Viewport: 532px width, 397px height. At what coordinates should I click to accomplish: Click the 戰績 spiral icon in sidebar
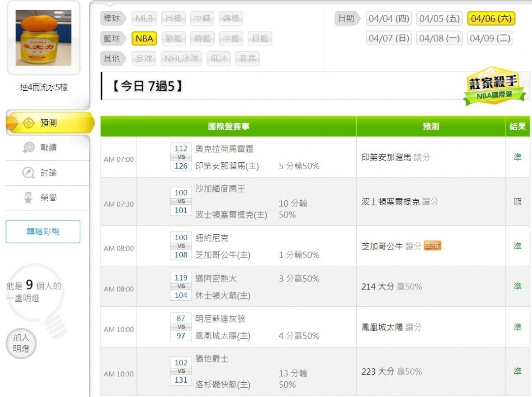[29, 147]
